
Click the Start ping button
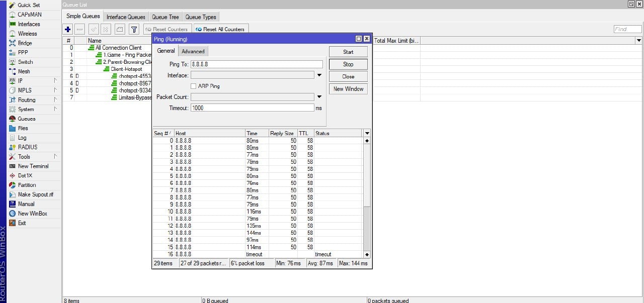[x=348, y=52]
